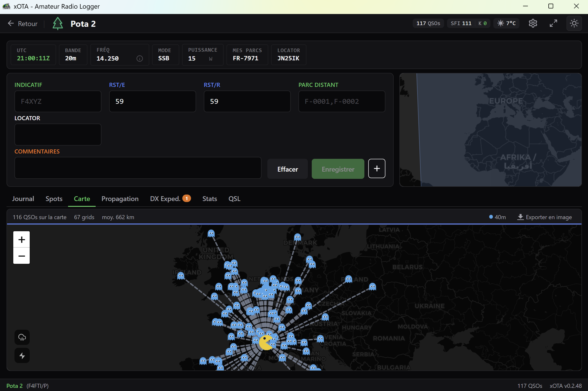
Task: Open the MODE SSB selector
Action: [x=165, y=55]
